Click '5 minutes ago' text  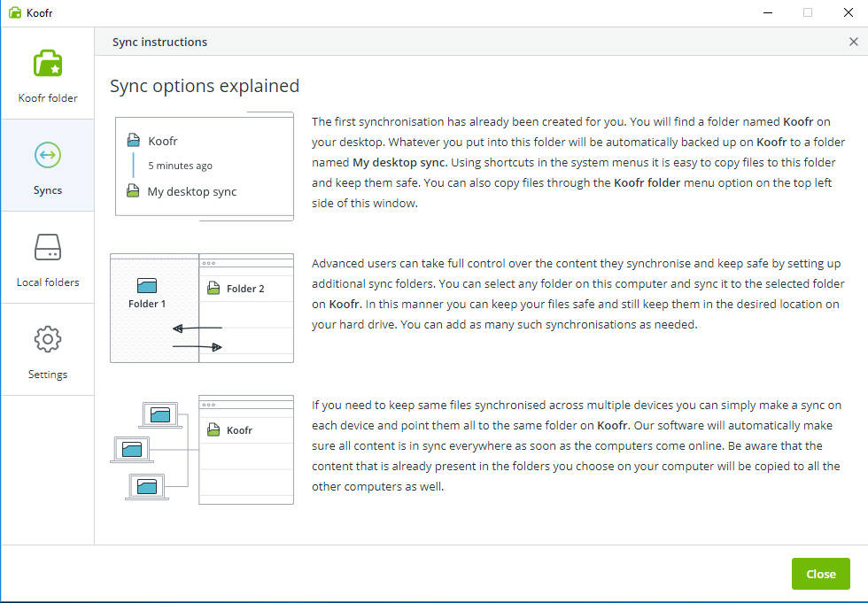pyautogui.click(x=180, y=166)
